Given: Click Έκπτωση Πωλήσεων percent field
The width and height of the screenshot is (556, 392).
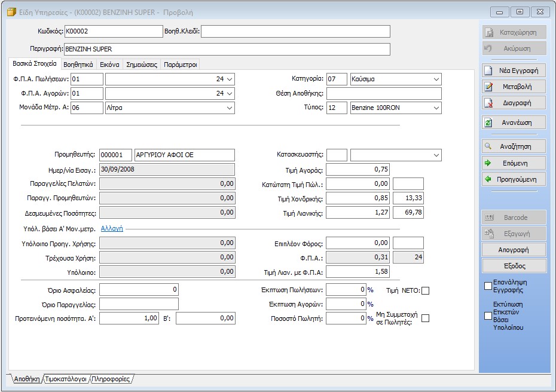Looking at the screenshot, I should point(346,290).
